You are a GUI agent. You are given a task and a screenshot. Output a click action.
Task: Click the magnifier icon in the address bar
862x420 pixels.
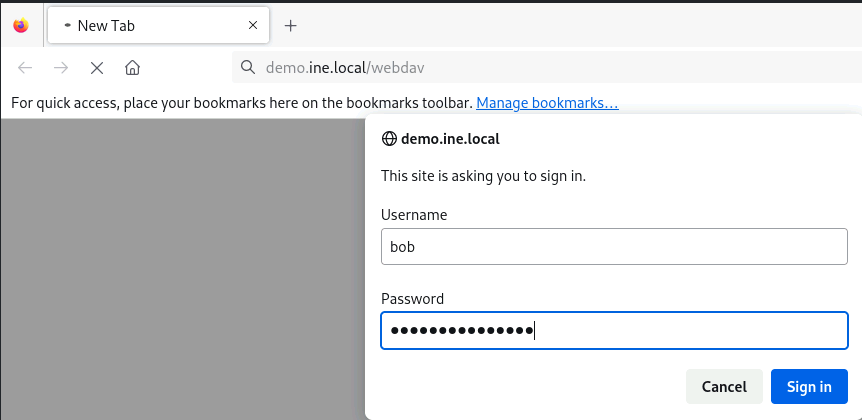click(249, 68)
